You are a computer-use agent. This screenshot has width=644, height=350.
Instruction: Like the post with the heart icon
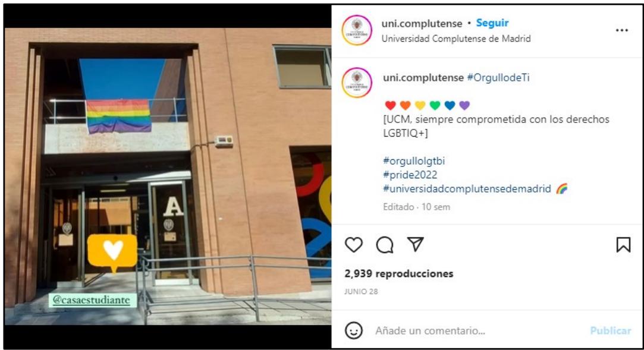[354, 245]
